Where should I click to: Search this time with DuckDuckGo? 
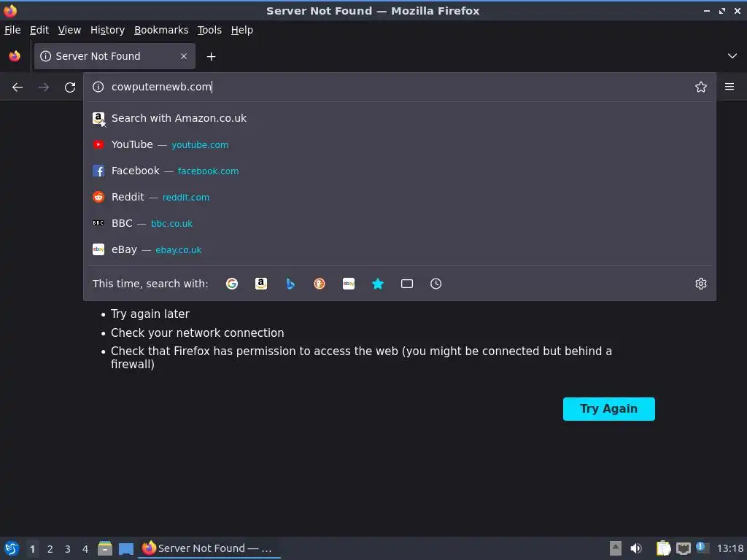pos(320,284)
